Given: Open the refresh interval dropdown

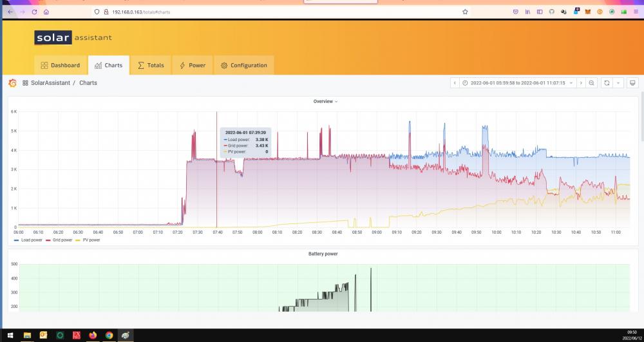Looking at the screenshot, I should click(x=618, y=83).
